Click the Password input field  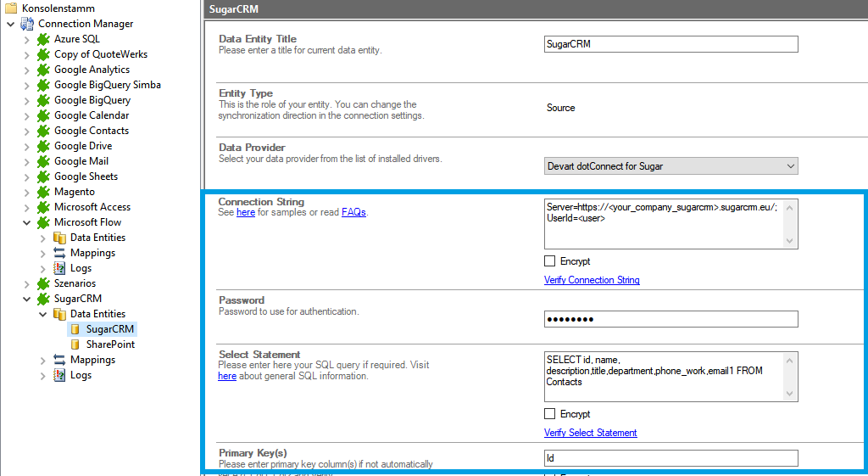tap(670, 319)
